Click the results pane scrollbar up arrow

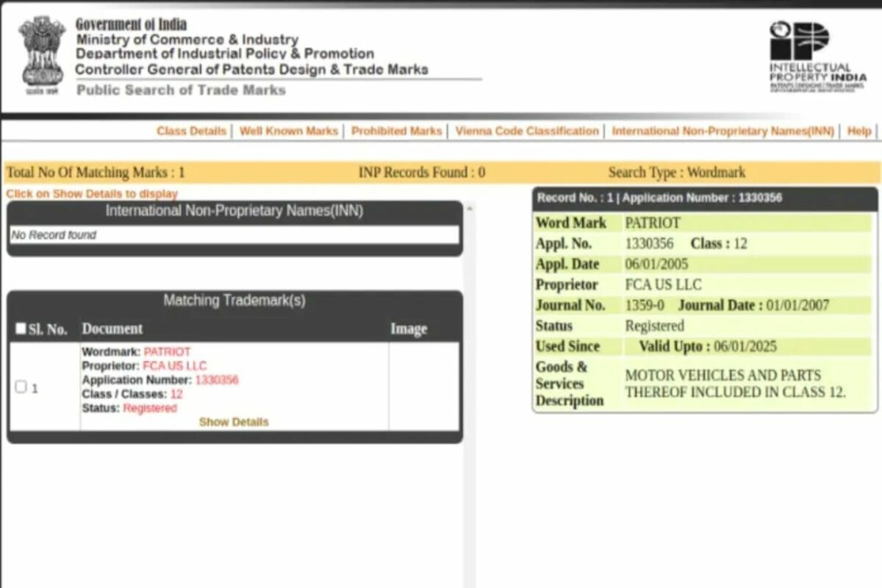(470, 208)
